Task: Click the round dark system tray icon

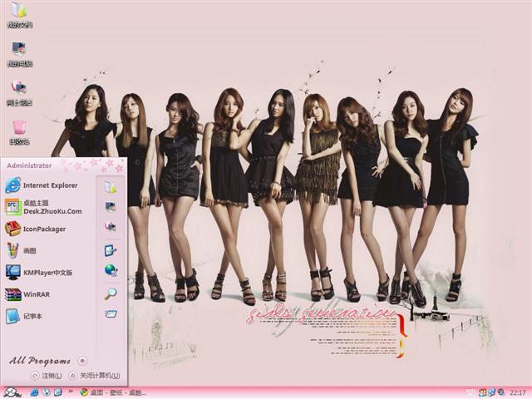Action: click(x=500, y=393)
